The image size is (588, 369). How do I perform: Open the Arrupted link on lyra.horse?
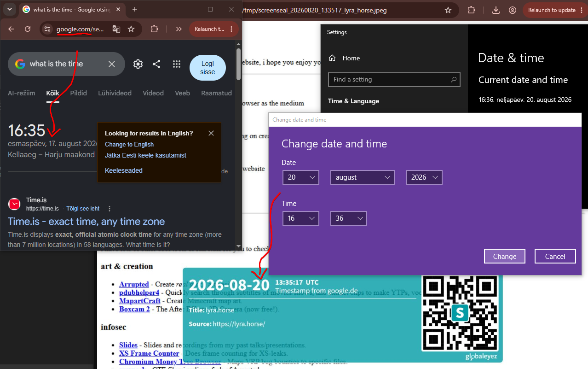(x=134, y=284)
